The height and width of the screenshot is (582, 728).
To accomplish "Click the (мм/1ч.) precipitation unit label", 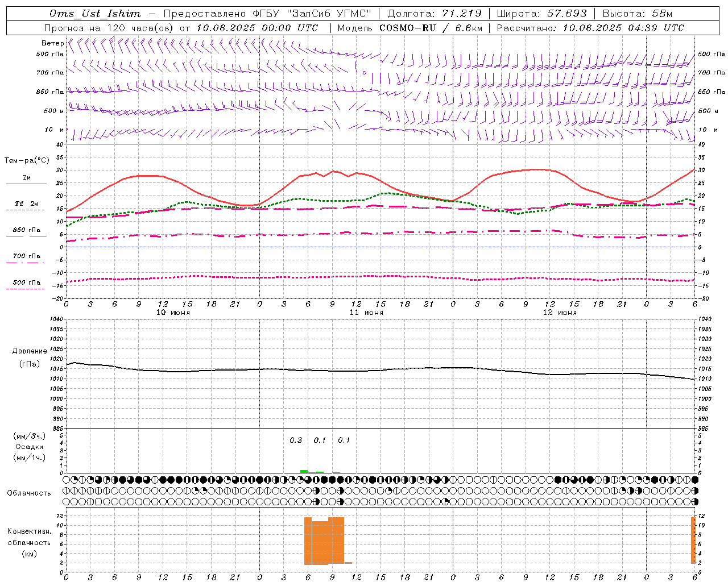I will (30, 458).
